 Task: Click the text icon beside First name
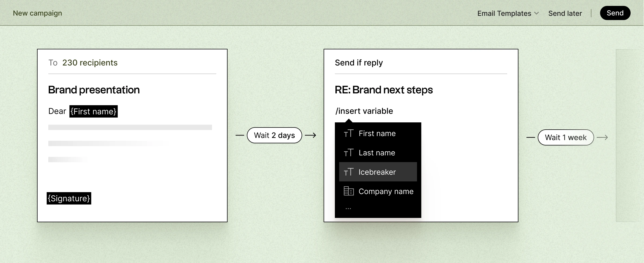coord(349,133)
